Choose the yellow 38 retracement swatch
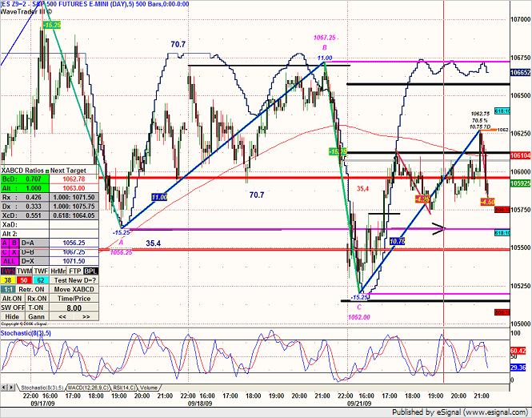Image resolution: width=532 pixels, height=418 pixels. click(8, 280)
